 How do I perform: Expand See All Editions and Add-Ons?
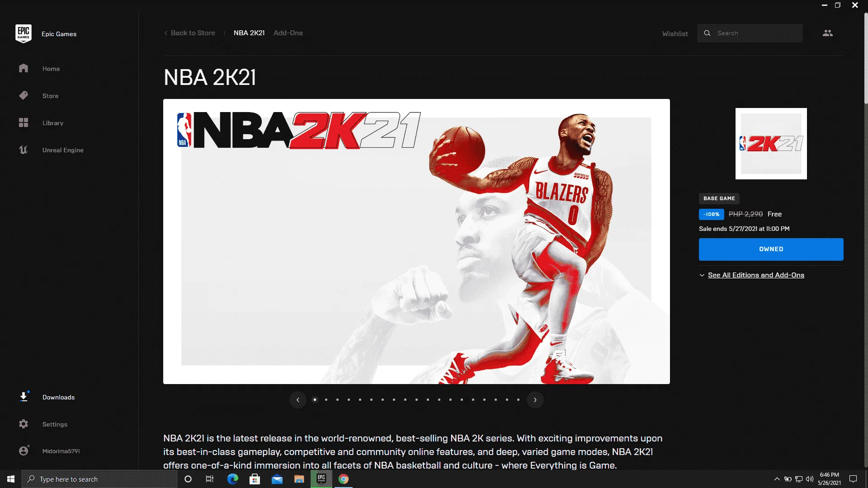[x=752, y=275]
